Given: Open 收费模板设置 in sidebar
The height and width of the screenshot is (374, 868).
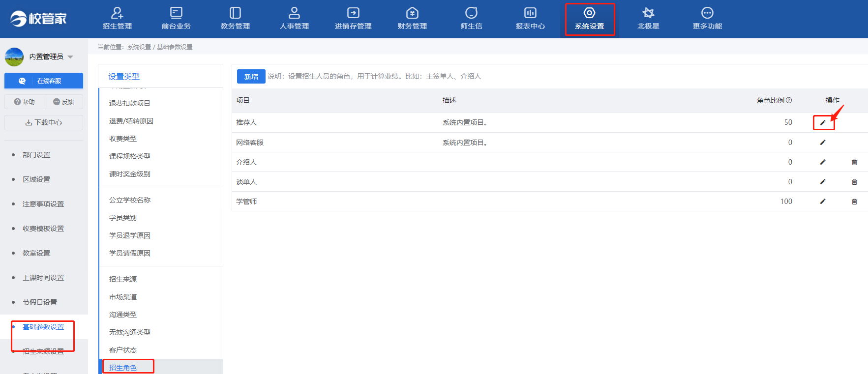Looking at the screenshot, I should (x=43, y=229).
